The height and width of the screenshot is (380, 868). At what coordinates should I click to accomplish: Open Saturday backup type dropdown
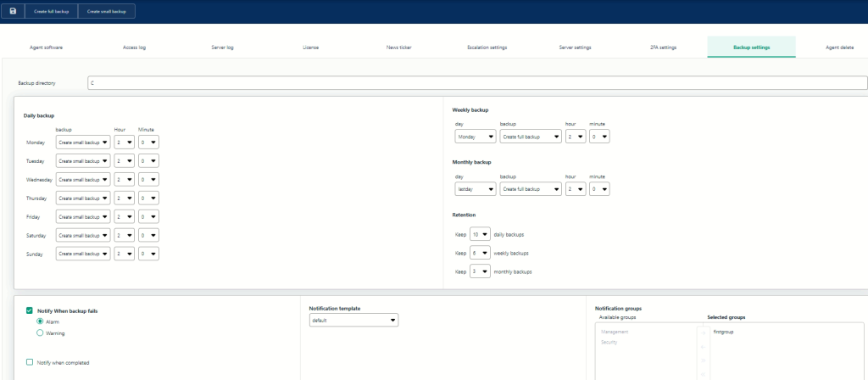tap(83, 236)
